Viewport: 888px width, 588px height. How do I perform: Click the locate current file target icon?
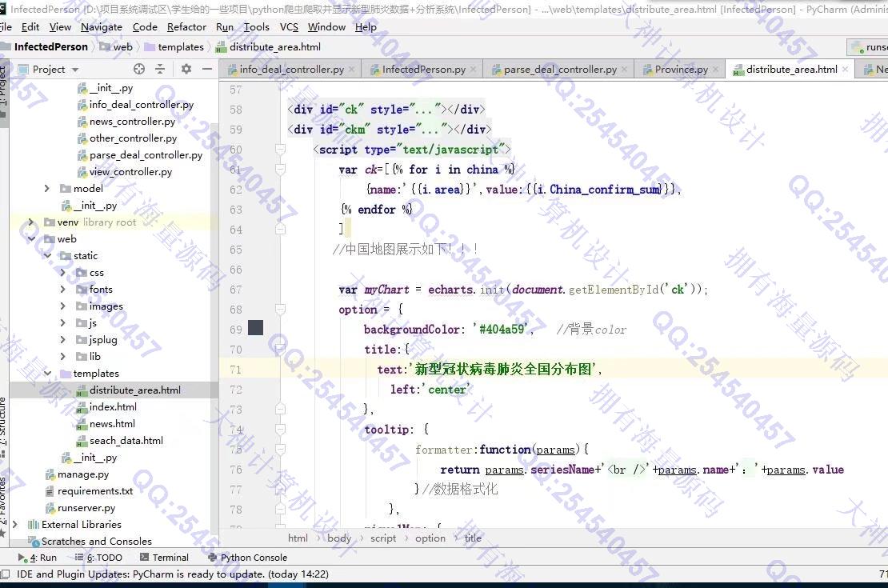[138, 69]
